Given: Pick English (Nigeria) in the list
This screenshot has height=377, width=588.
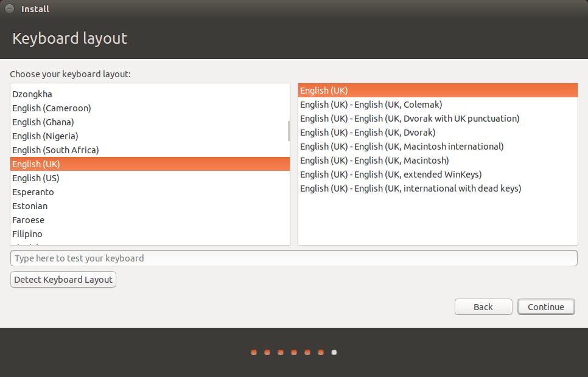Looking at the screenshot, I should tap(150, 136).
